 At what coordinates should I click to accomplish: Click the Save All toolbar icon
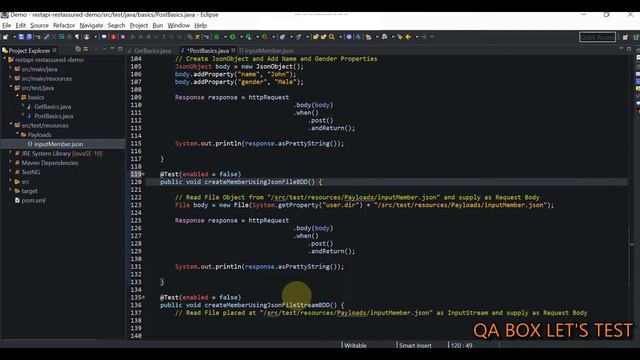pos(29,37)
